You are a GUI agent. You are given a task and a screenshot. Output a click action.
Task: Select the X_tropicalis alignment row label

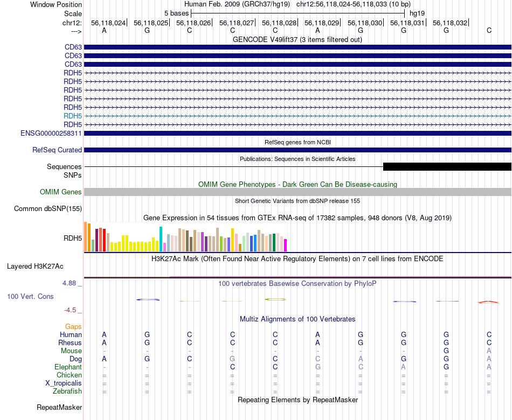pyautogui.click(x=64, y=383)
